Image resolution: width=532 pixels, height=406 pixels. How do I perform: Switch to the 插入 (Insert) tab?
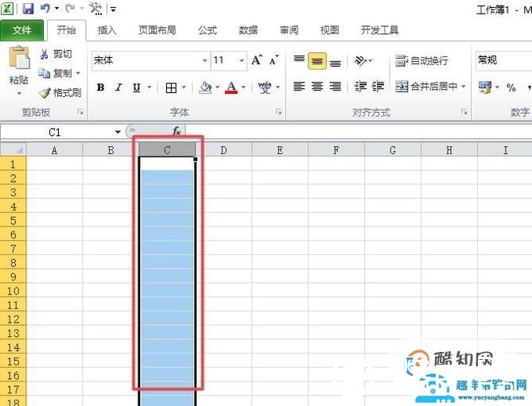point(107,30)
